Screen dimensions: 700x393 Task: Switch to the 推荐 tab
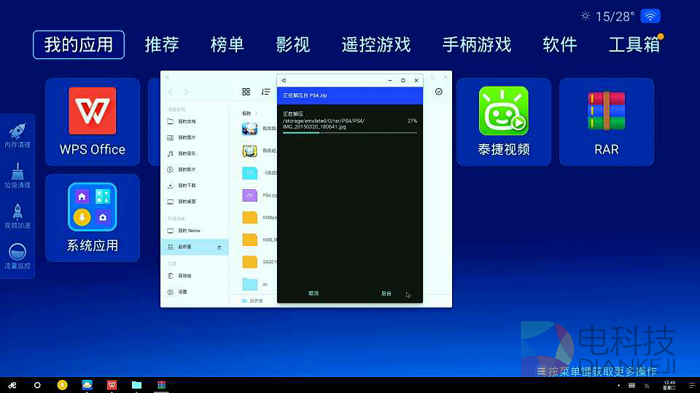tap(162, 45)
